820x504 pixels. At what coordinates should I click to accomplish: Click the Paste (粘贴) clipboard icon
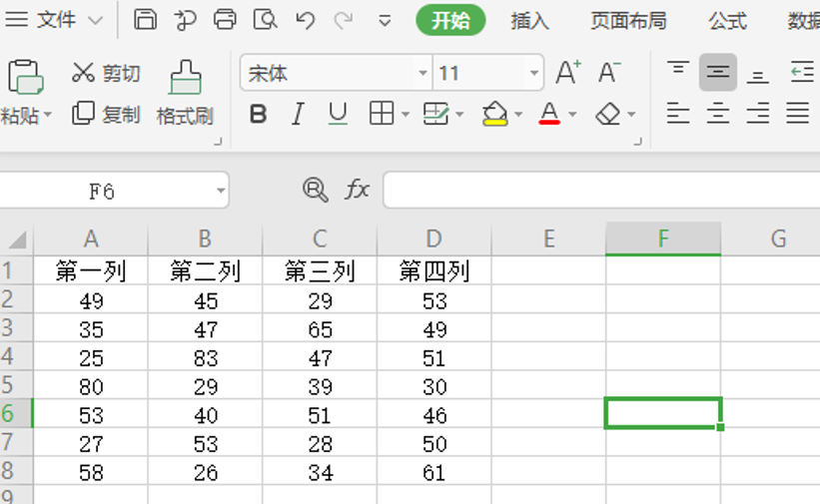pos(25,78)
